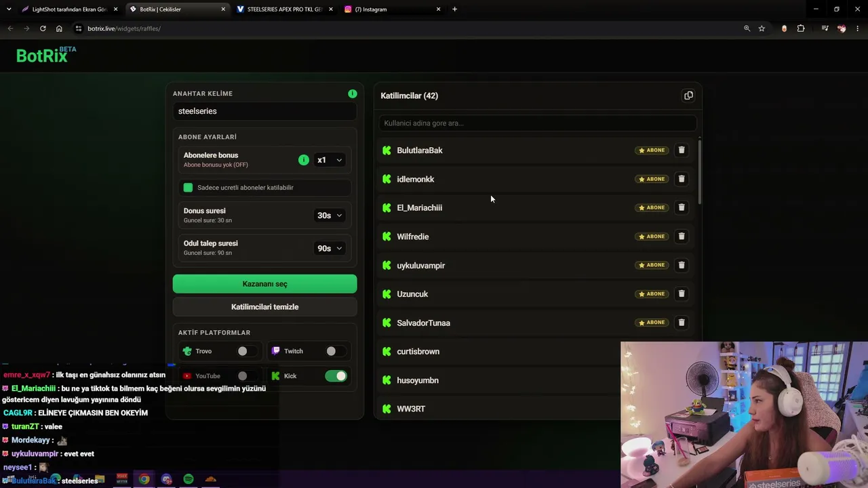
Task: Click the participants list scrollbar
Action: (x=699, y=171)
